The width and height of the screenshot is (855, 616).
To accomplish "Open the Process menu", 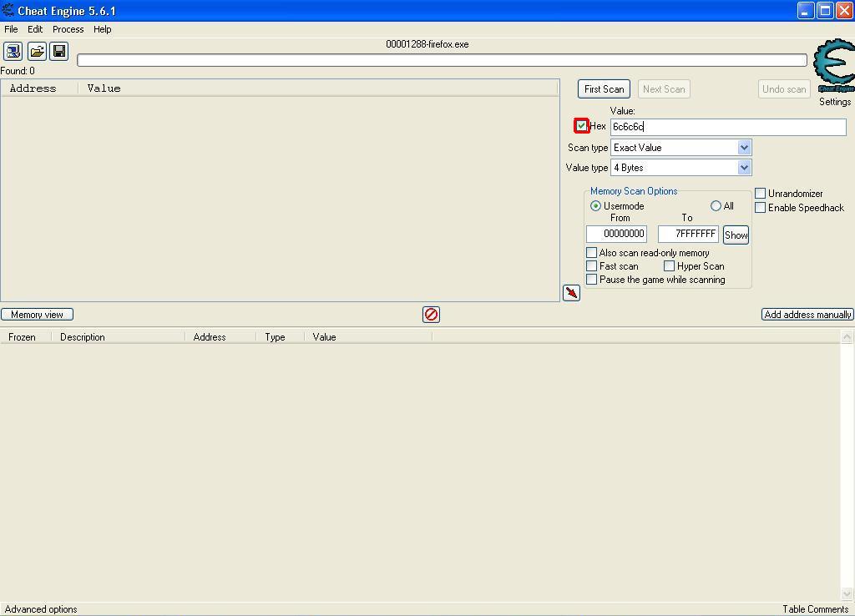I will coord(68,29).
